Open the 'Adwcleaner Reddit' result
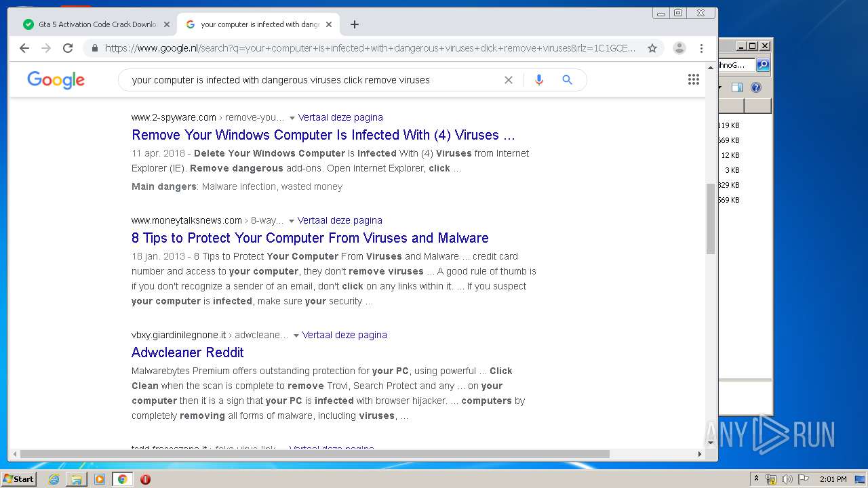 (x=187, y=352)
